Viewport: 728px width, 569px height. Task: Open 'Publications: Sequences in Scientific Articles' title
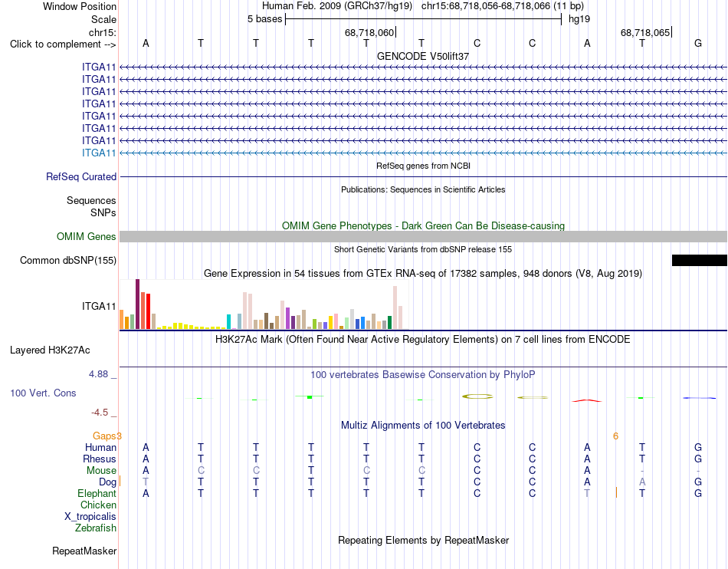tap(423, 189)
